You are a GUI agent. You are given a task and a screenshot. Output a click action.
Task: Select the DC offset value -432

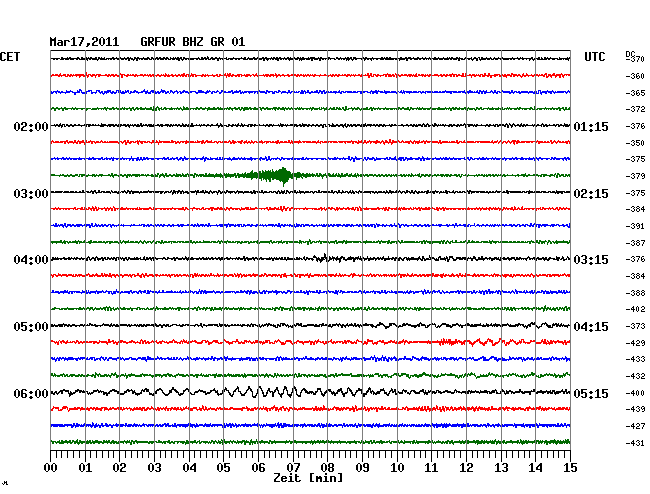click(x=635, y=376)
